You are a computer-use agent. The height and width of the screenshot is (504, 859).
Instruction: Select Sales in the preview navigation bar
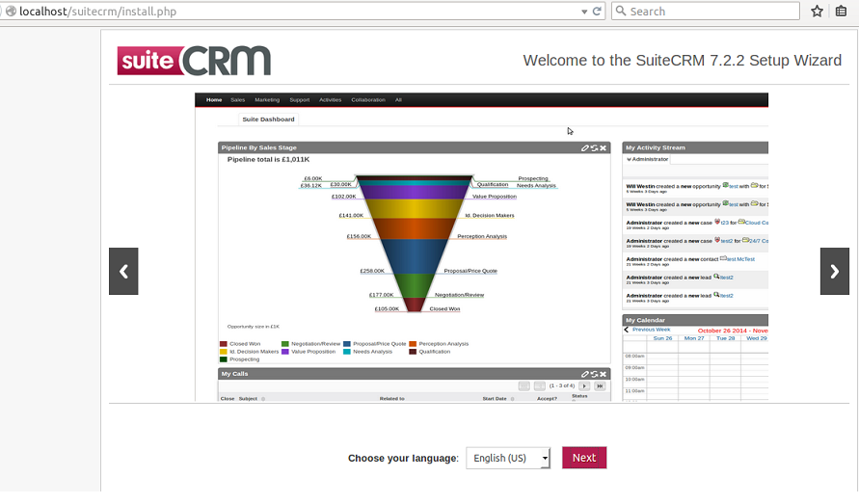(x=238, y=99)
